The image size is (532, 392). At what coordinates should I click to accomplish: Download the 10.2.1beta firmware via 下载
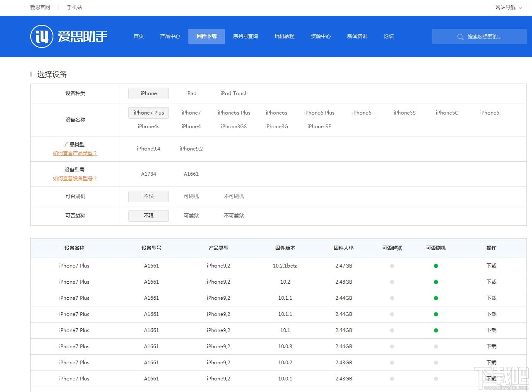[491, 266]
